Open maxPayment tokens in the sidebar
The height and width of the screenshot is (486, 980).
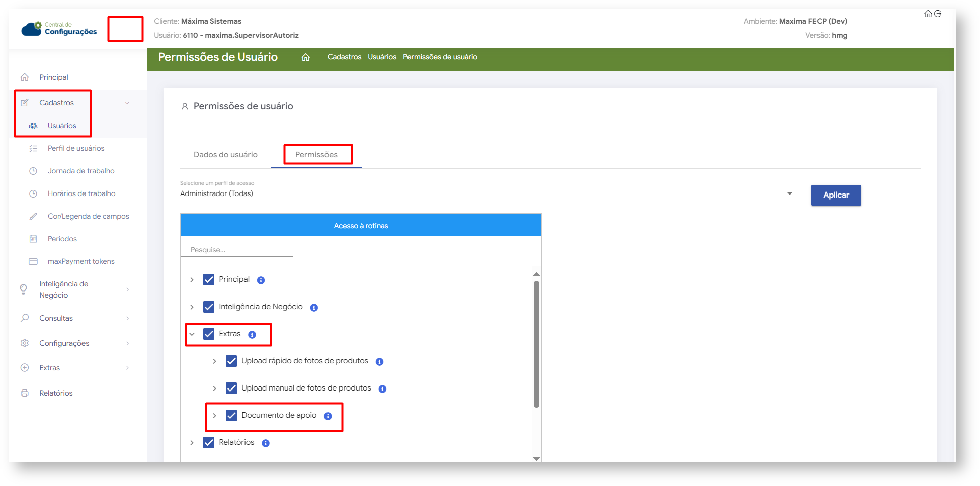click(81, 261)
